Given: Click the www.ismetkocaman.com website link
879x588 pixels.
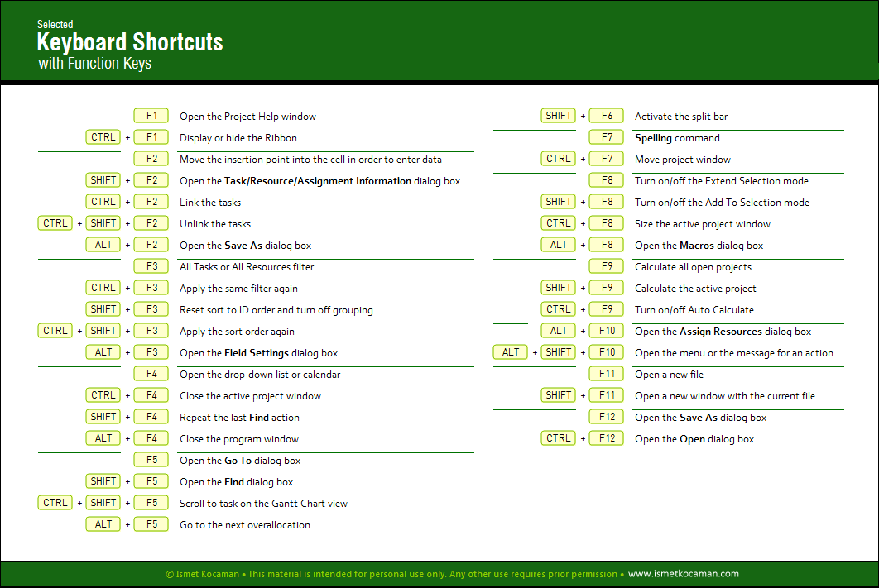Looking at the screenshot, I should 683,574.
